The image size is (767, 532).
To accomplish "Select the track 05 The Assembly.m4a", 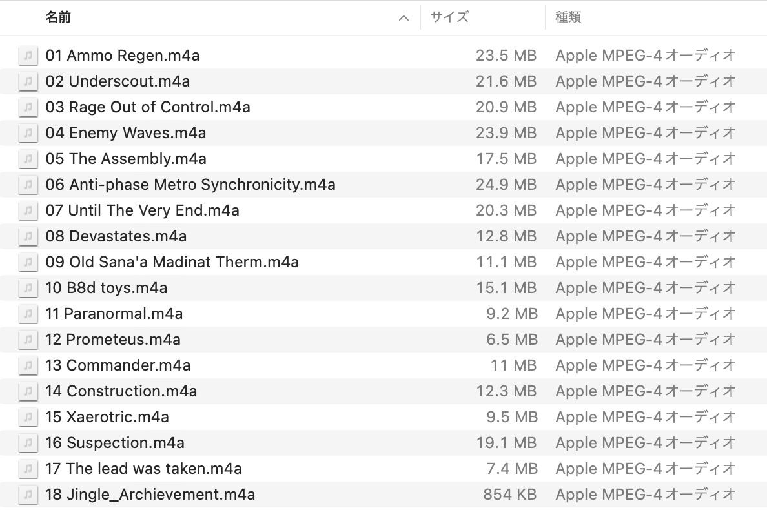I will (x=126, y=159).
